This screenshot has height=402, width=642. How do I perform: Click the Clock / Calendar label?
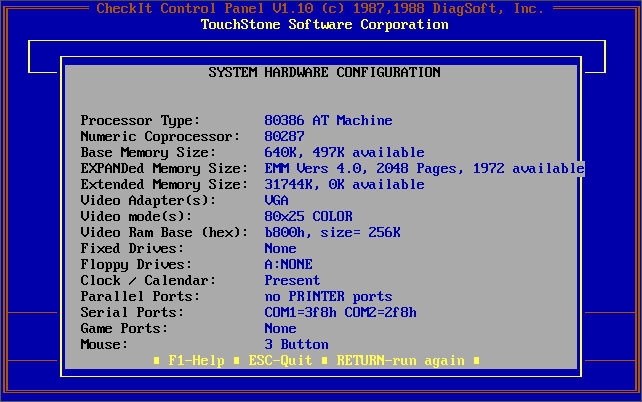tap(148, 281)
